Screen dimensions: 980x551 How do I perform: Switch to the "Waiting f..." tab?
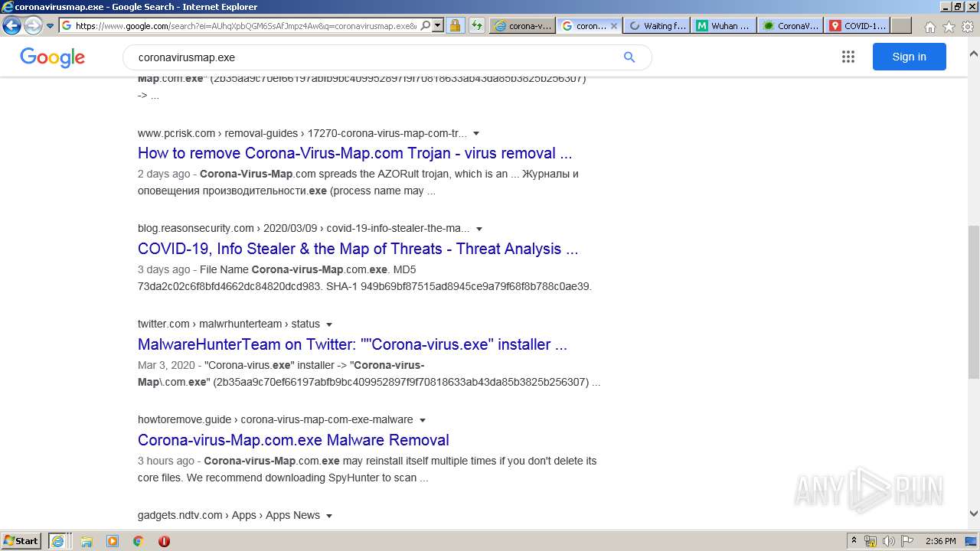coord(656,25)
